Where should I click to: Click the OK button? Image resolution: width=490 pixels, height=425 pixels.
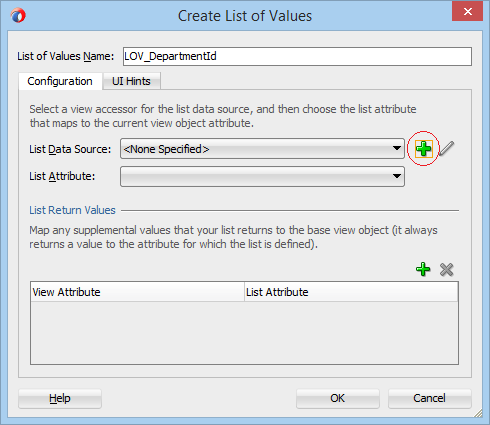[x=338, y=398]
